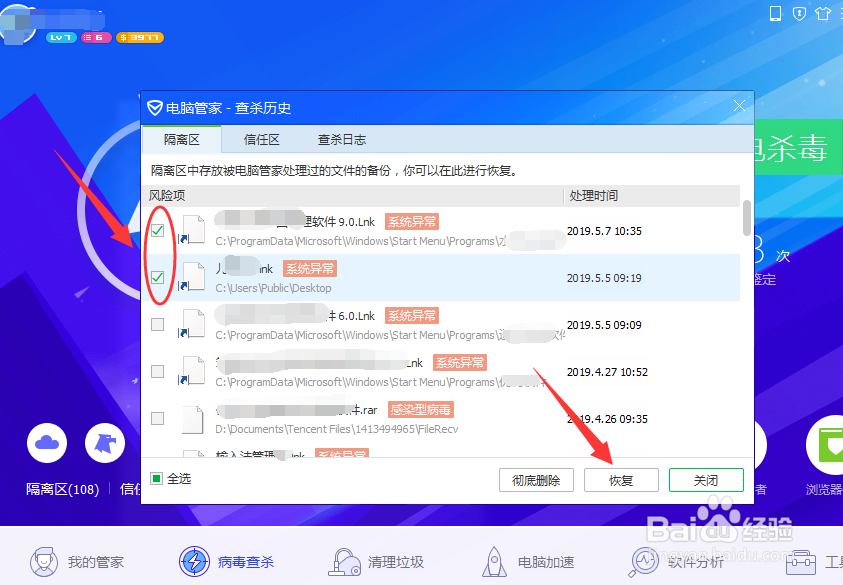Enable the 全选 select-all checkbox

[157, 479]
